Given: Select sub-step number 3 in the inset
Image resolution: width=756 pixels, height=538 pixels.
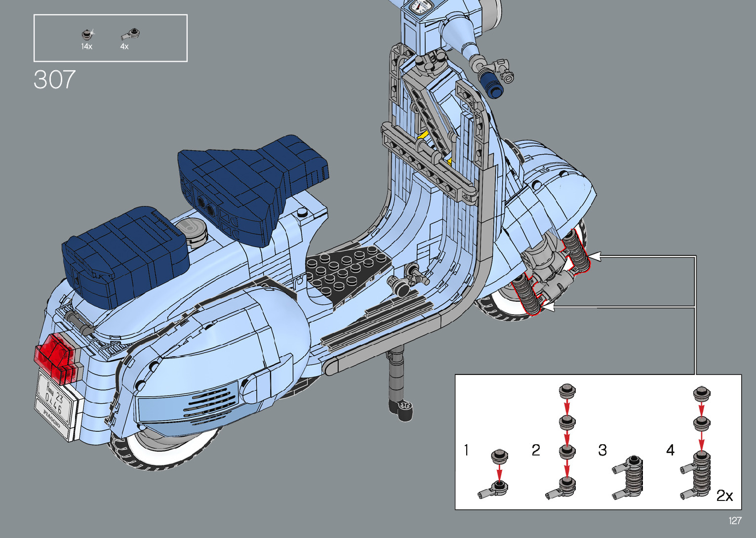Looking at the screenshot, I should 602,450.
